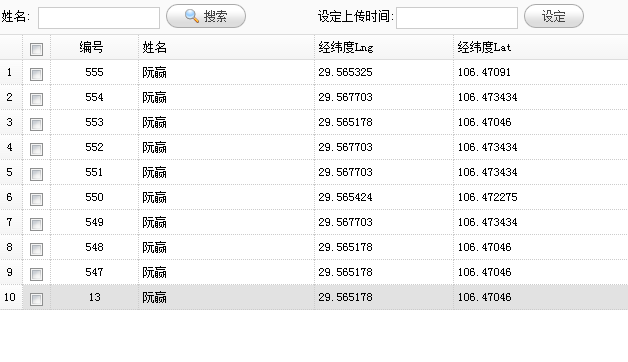Viewport: 628px width, 362px height.
Task: Select the row with 编号 553
Action: point(314,122)
